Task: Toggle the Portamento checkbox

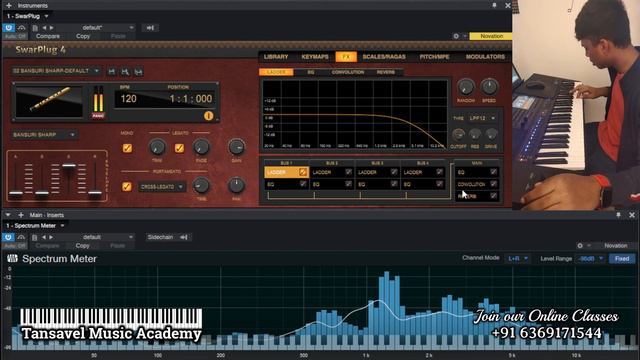Action: coord(127,187)
